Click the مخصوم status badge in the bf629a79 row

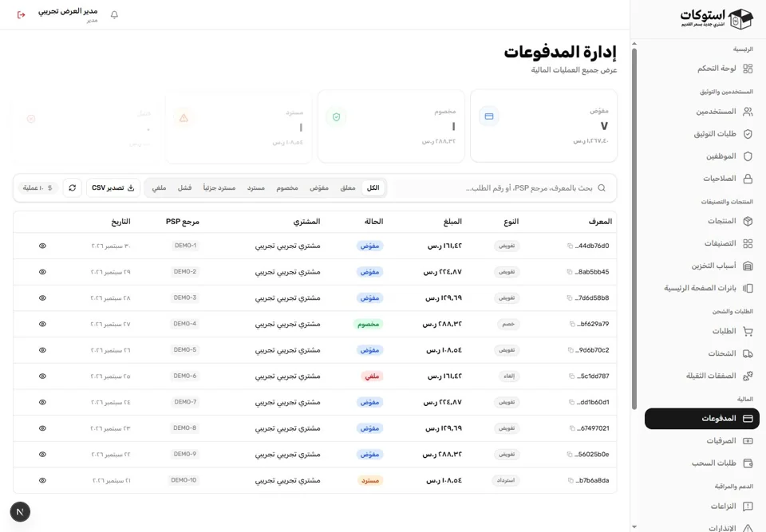click(x=368, y=324)
